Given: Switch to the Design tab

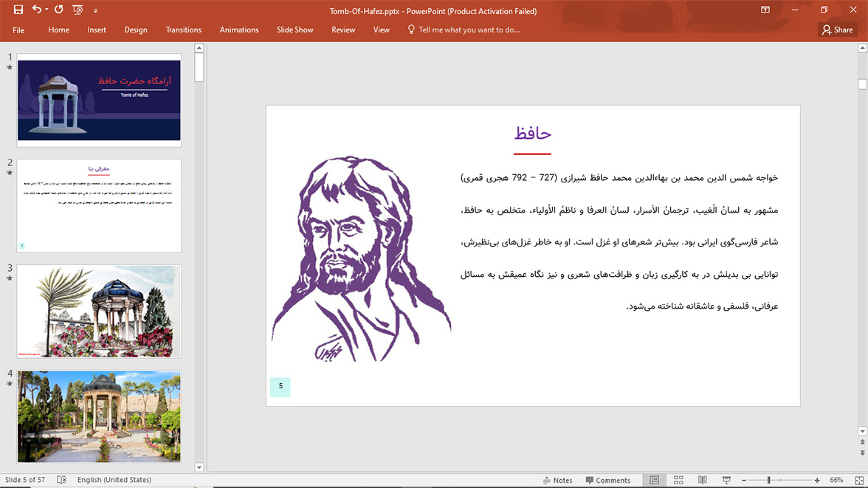Looking at the screenshot, I should [x=136, y=30].
